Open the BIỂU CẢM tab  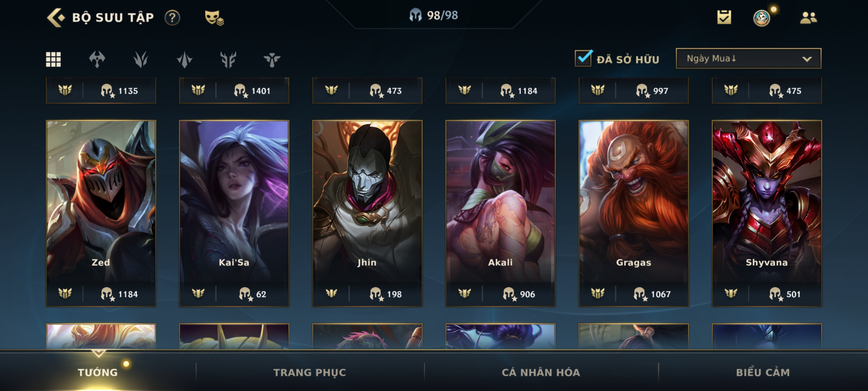pyautogui.click(x=762, y=372)
